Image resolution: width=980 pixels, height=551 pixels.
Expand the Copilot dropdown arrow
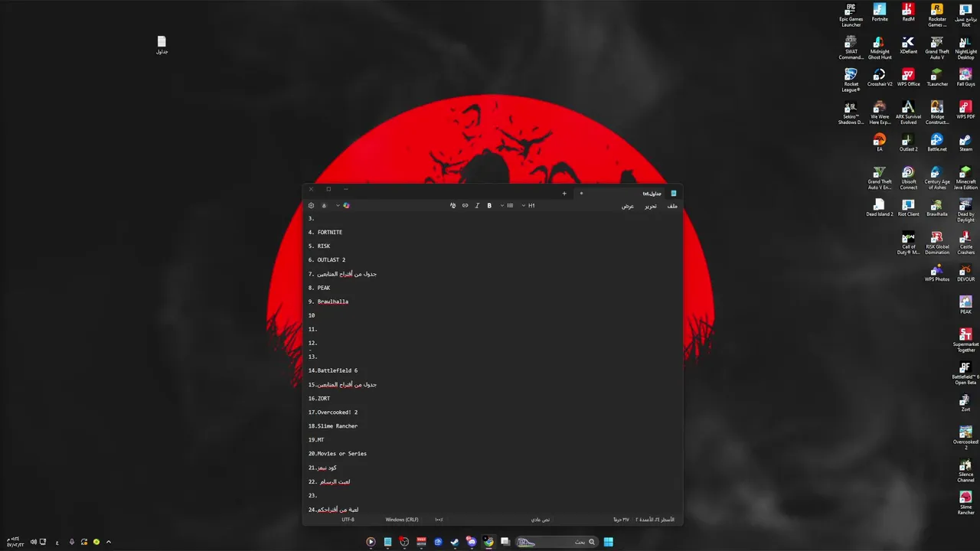click(338, 205)
